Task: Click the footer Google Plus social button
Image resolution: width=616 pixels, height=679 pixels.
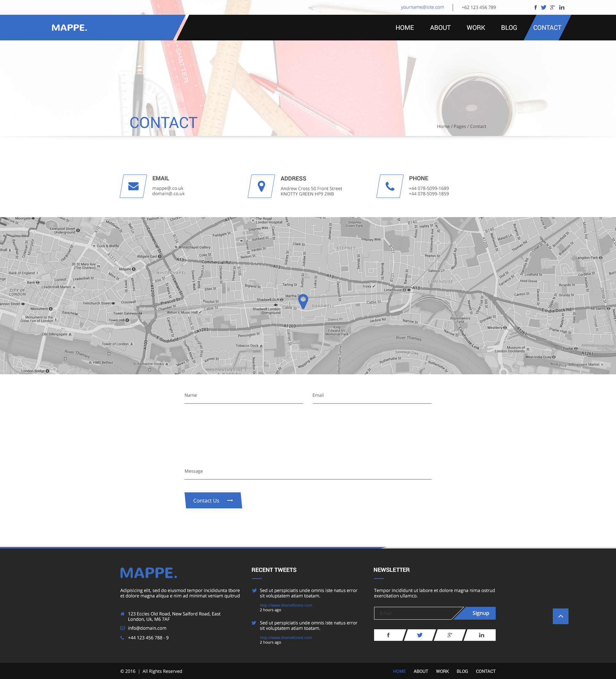Action: [x=449, y=635]
